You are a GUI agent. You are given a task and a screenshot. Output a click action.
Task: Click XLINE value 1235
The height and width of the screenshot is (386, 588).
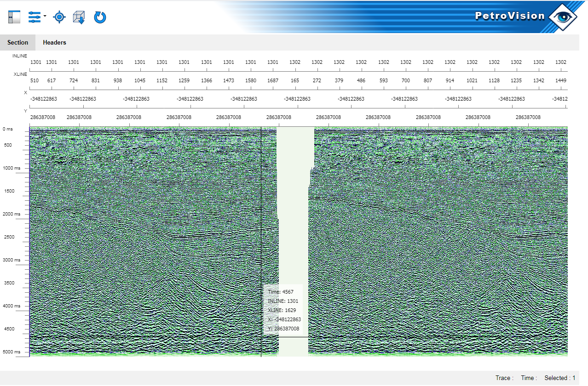[x=516, y=80]
